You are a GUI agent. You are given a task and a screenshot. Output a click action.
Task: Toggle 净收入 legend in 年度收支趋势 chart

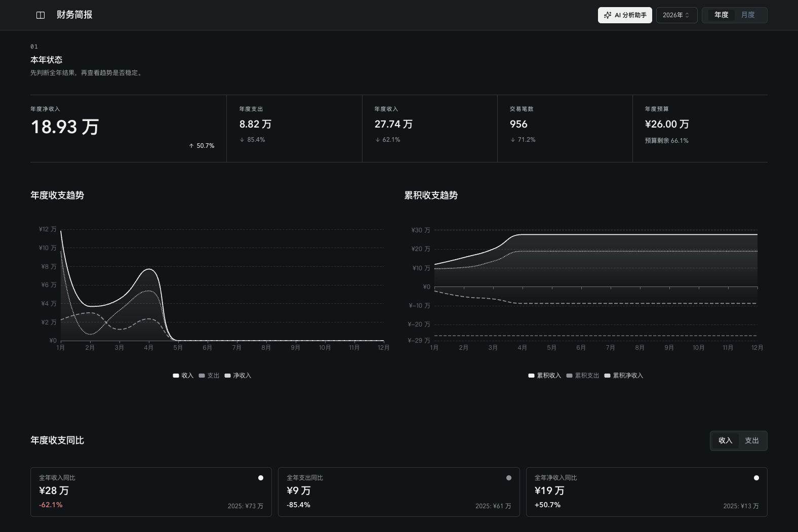click(238, 376)
